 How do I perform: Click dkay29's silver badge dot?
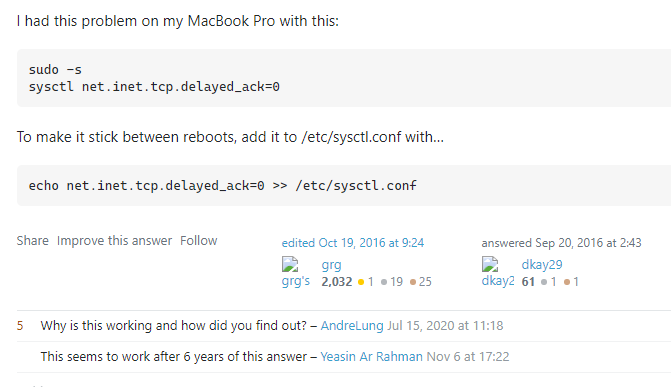click(544, 282)
